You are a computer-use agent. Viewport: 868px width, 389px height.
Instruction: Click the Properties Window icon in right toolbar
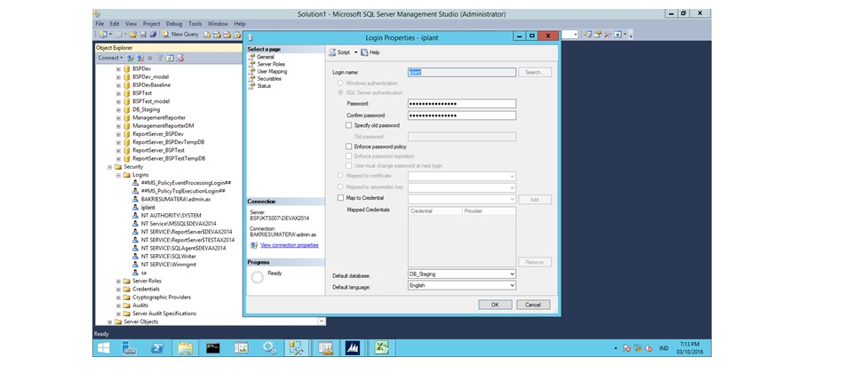click(x=598, y=35)
